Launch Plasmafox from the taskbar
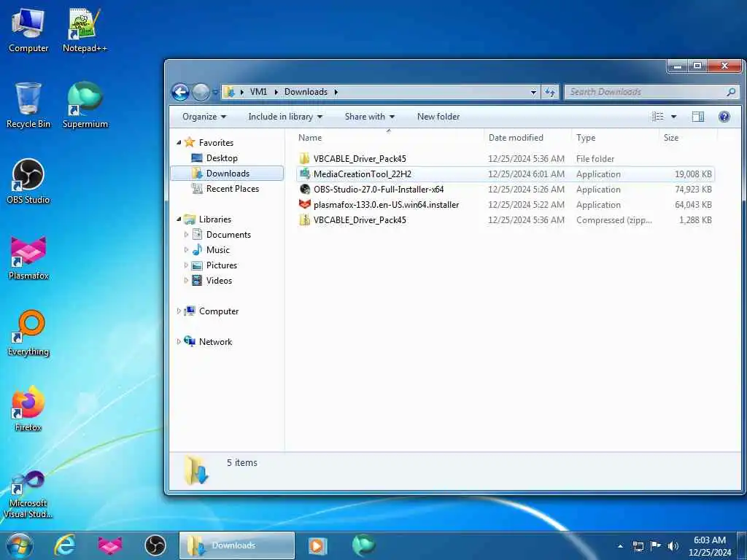 point(109,545)
